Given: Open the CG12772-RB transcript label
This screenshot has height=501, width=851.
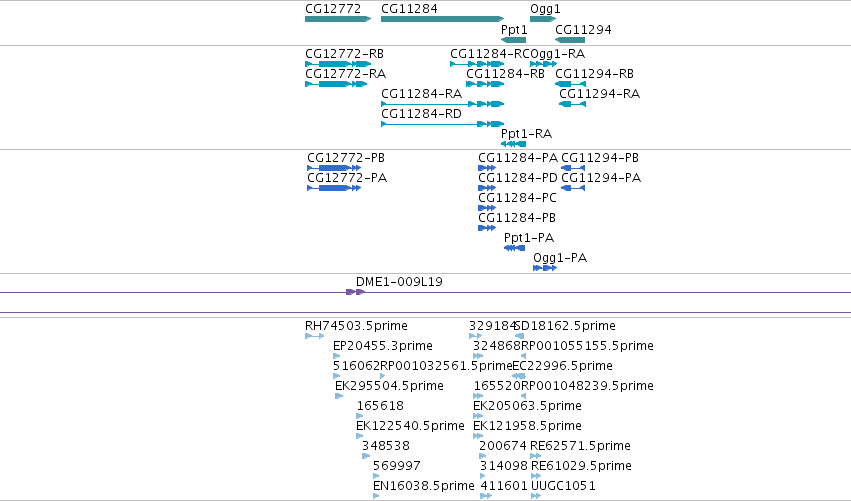Looking at the screenshot, I should click(344, 54).
